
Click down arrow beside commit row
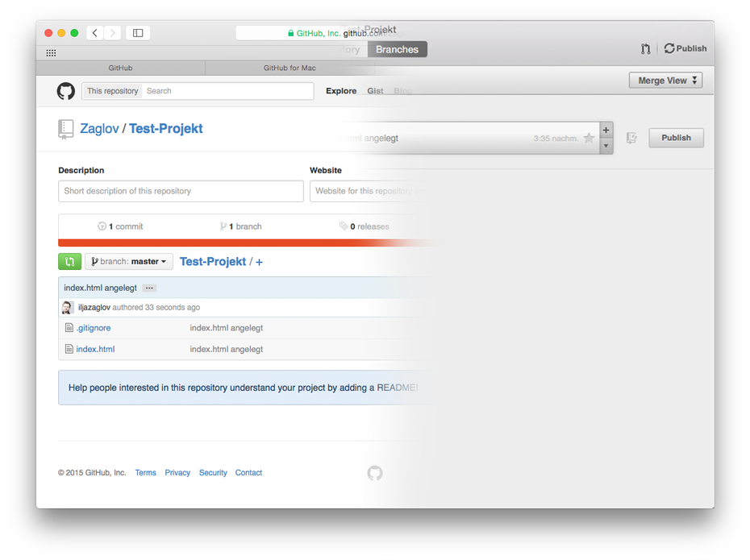(x=606, y=146)
